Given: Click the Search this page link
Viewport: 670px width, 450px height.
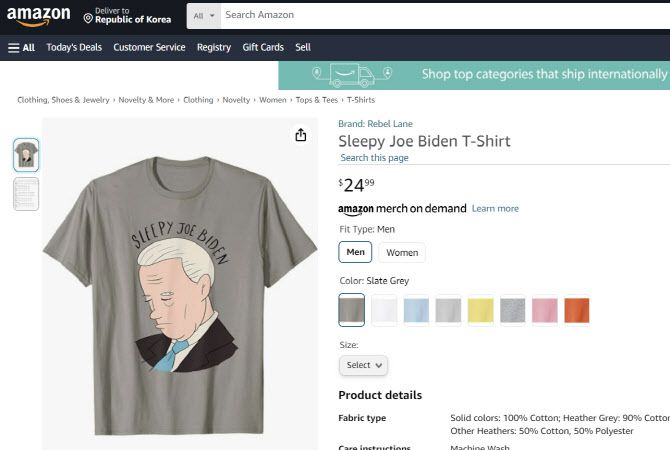Looking at the screenshot, I should click(x=374, y=158).
